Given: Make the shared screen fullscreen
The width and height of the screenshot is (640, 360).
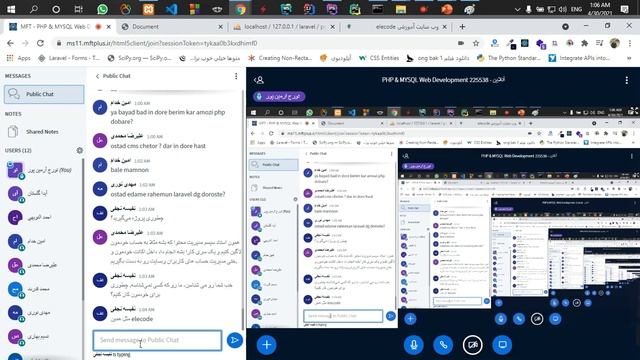Looking at the screenshot, I should [633, 111].
